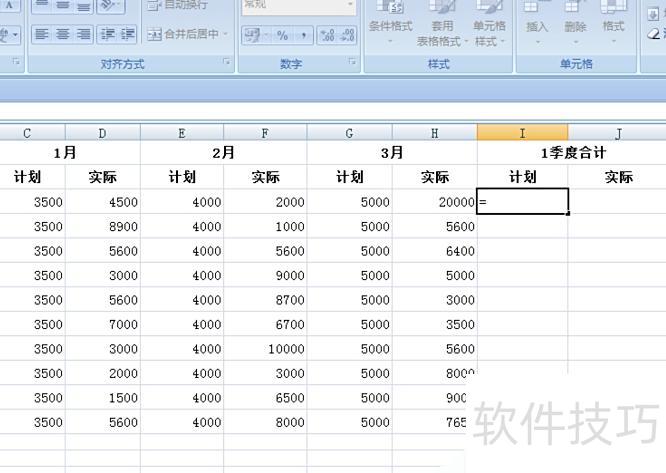Click the cell with value 6700

click(x=265, y=324)
